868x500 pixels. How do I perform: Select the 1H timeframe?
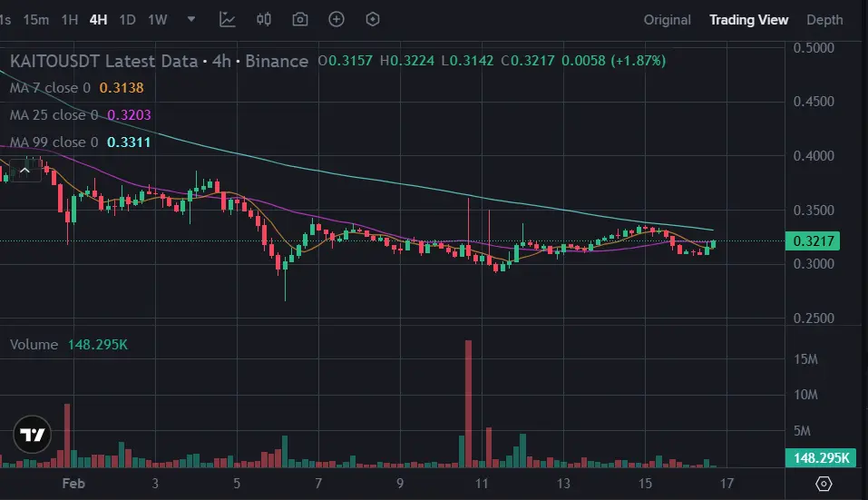coord(69,20)
